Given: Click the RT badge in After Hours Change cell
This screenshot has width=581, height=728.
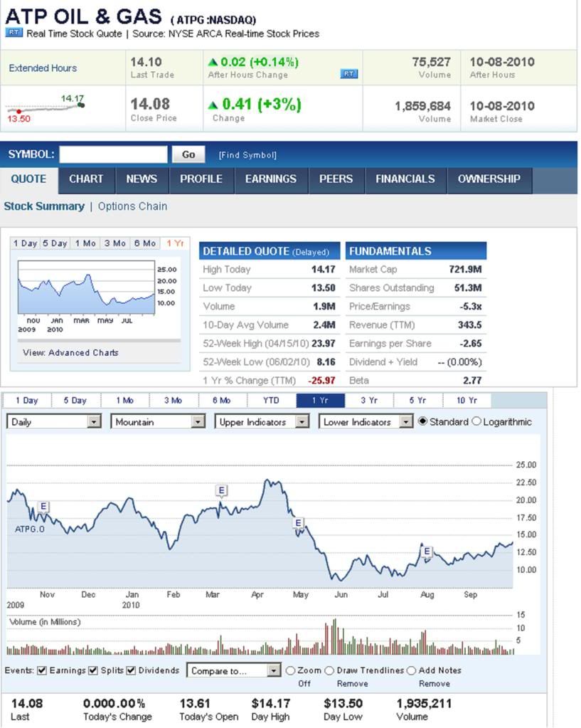Looking at the screenshot, I should click(x=349, y=73).
